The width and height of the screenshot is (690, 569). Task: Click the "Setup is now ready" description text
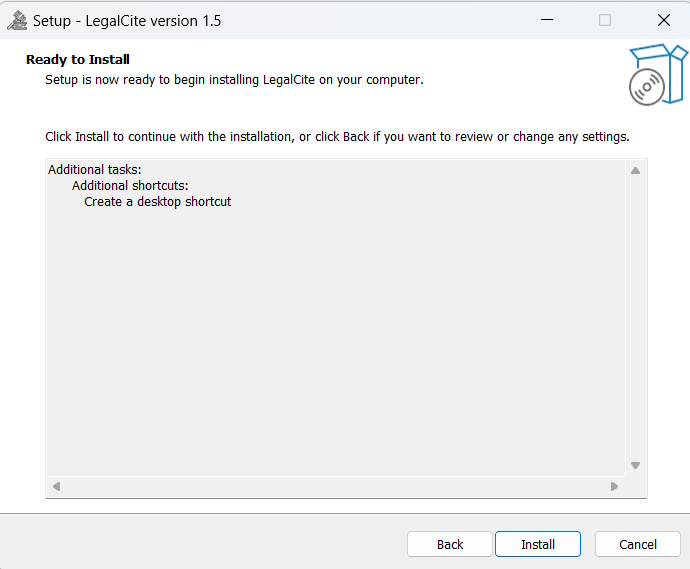pyautogui.click(x=234, y=80)
